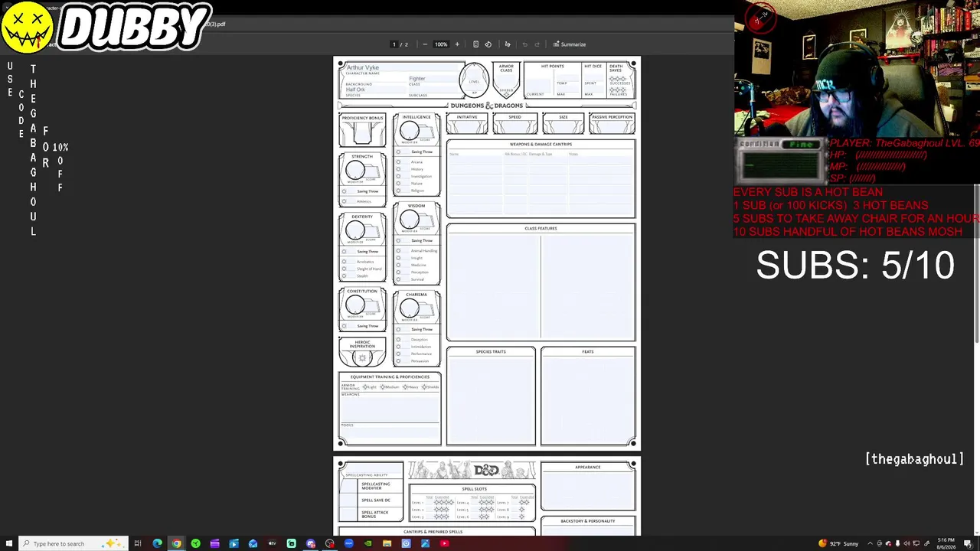Viewport: 980px width, 551px height.
Task: Open the green Xbox-style taskbar icon
Action: (x=195, y=543)
